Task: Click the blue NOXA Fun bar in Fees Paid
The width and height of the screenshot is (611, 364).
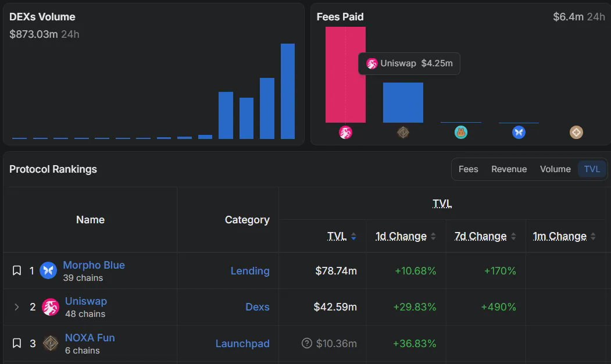Action: [x=403, y=102]
